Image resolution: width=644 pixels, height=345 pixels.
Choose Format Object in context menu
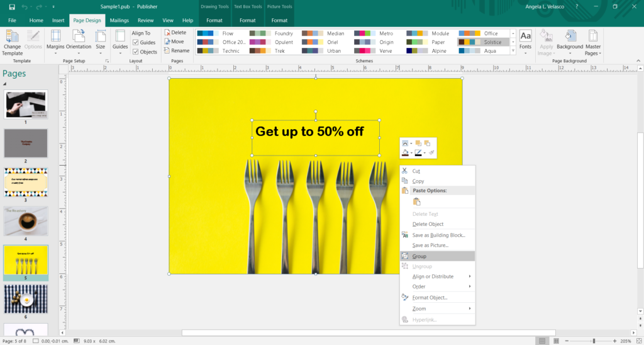click(430, 297)
